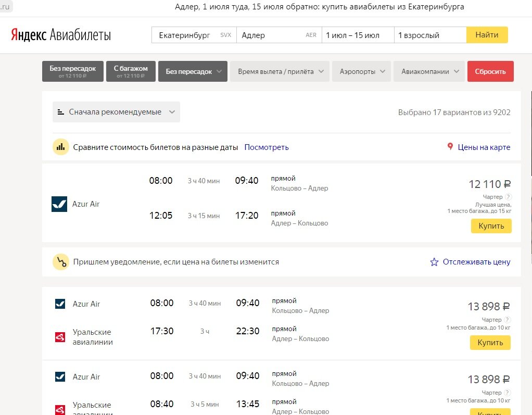Click the red map pin icon
The width and height of the screenshot is (532, 415).
point(450,147)
